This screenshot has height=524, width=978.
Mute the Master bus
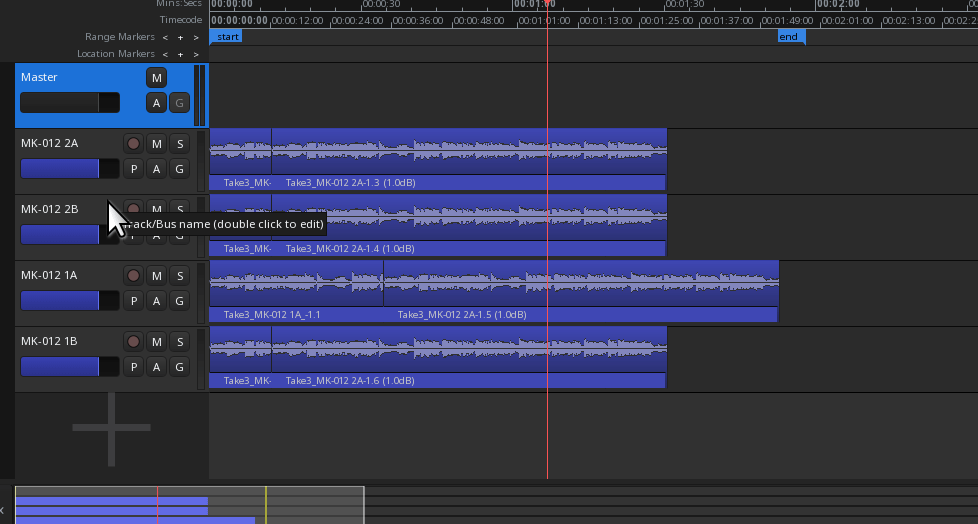tap(156, 78)
